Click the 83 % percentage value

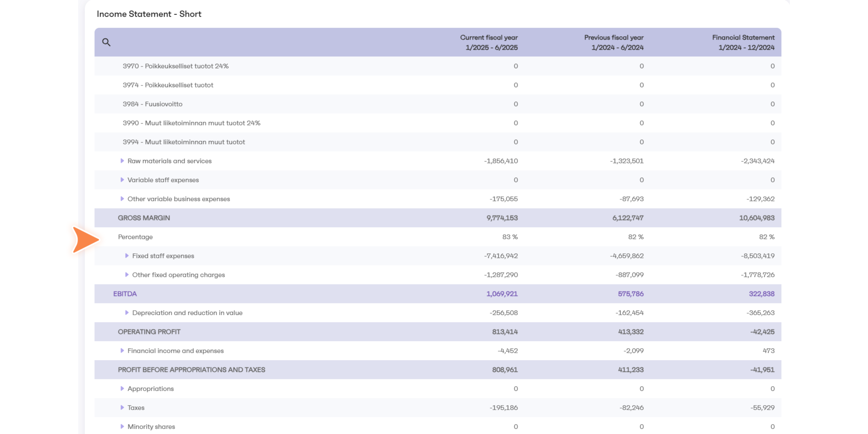pos(510,237)
